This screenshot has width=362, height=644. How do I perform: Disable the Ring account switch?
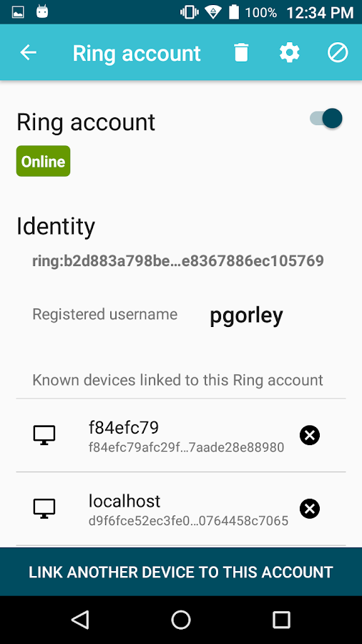326,119
